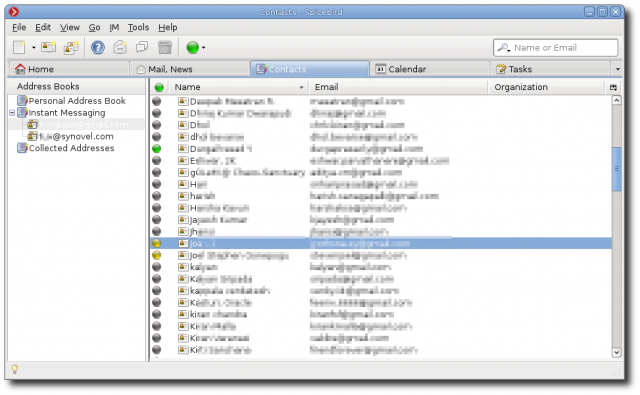Click the gray status ball beside harish
640x395 pixels.
157,196
